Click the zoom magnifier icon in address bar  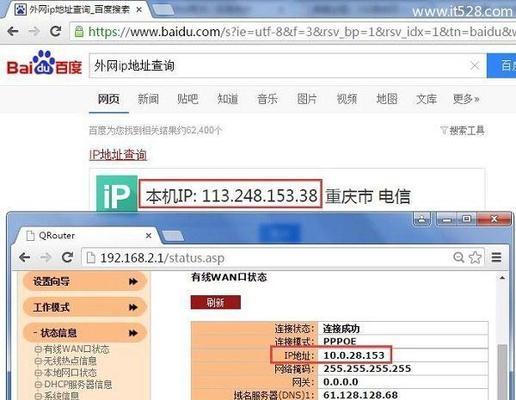[x=459, y=257]
